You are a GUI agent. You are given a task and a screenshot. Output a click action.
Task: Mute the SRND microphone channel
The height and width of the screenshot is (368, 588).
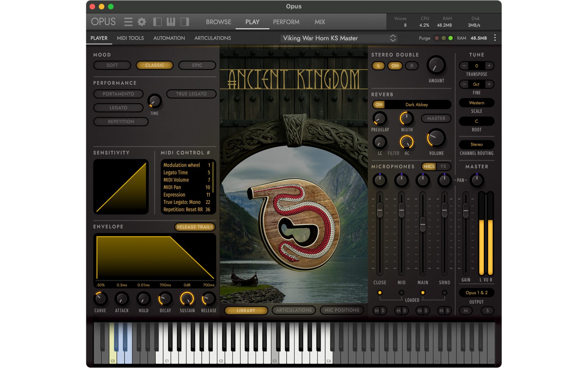pyautogui.click(x=441, y=311)
